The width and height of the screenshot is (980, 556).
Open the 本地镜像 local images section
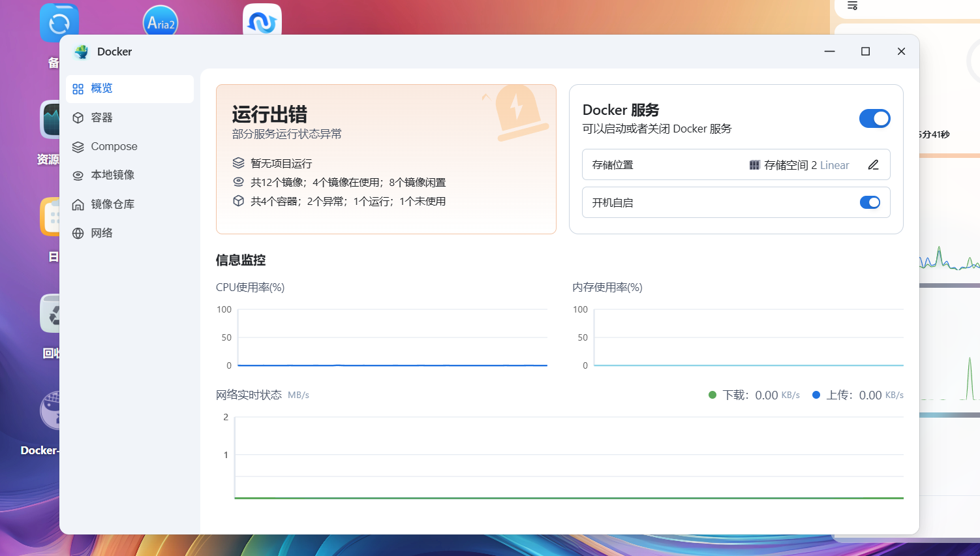pyautogui.click(x=129, y=175)
